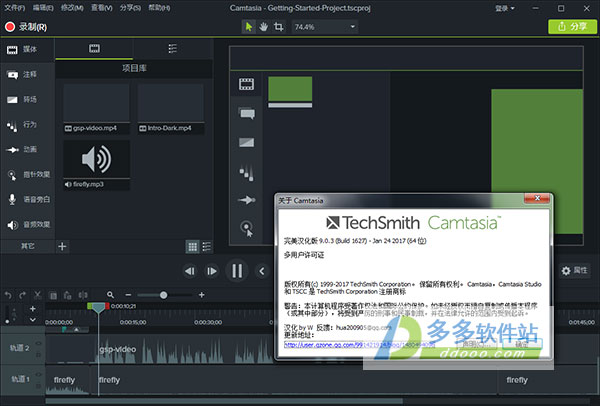Select the firefly.mp3 audio thumbnail
This screenshot has width=600, height=406.
[x=96, y=165]
